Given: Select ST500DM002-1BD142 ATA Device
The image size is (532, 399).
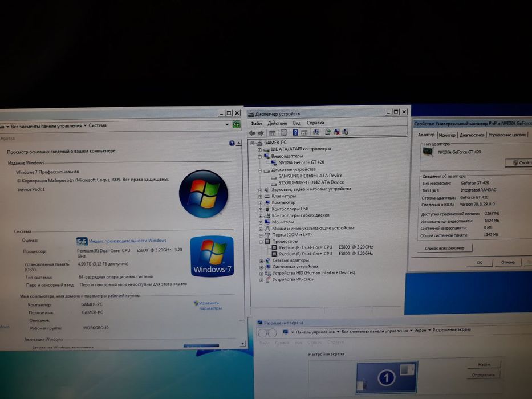Looking at the screenshot, I should (311, 182).
